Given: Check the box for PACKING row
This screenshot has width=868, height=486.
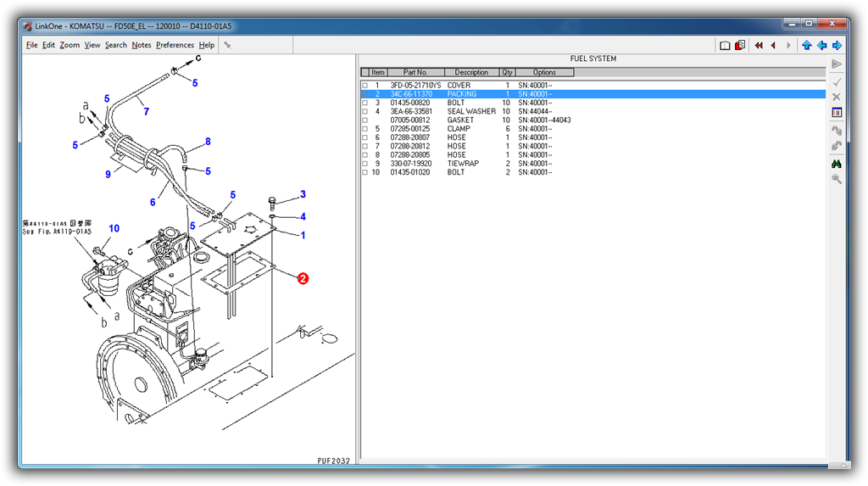Looking at the screenshot, I should pos(364,94).
